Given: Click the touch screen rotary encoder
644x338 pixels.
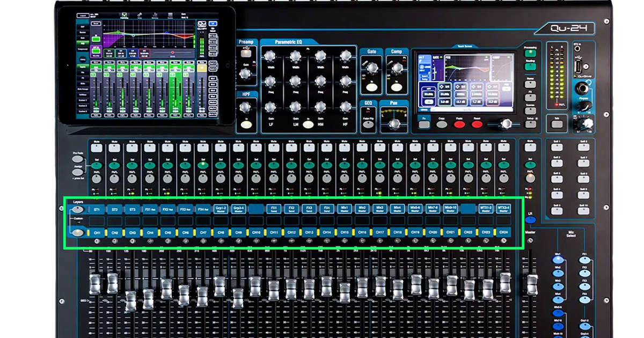Looking at the screenshot, I should coord(505,124).
